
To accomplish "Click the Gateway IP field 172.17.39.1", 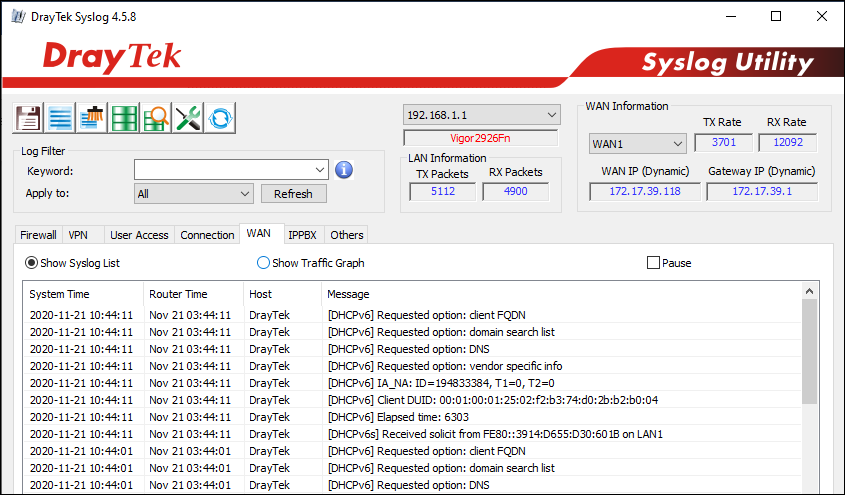I will pyautogui.click(x=762, y=191).
